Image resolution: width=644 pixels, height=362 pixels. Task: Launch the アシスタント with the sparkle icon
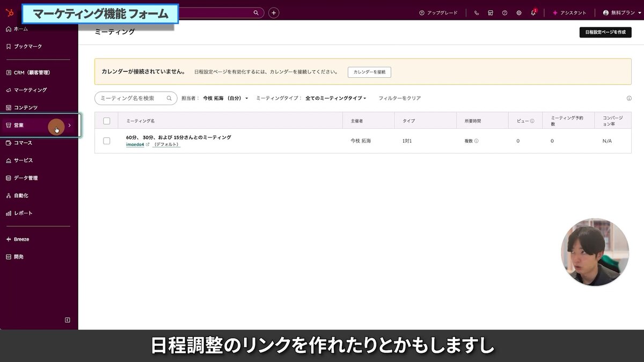tap(569, 12)
